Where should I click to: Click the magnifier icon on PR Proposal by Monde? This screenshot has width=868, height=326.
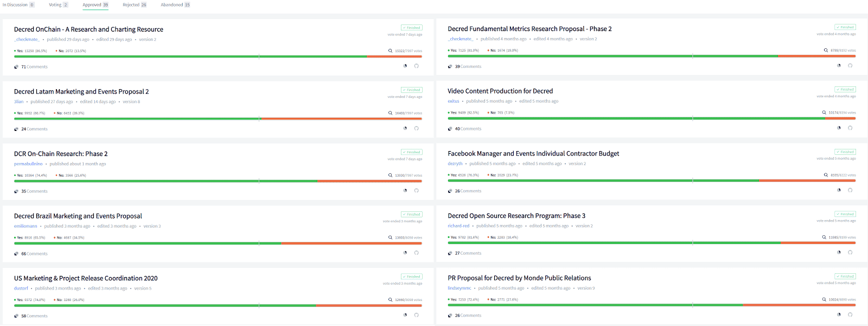(824, 299)
